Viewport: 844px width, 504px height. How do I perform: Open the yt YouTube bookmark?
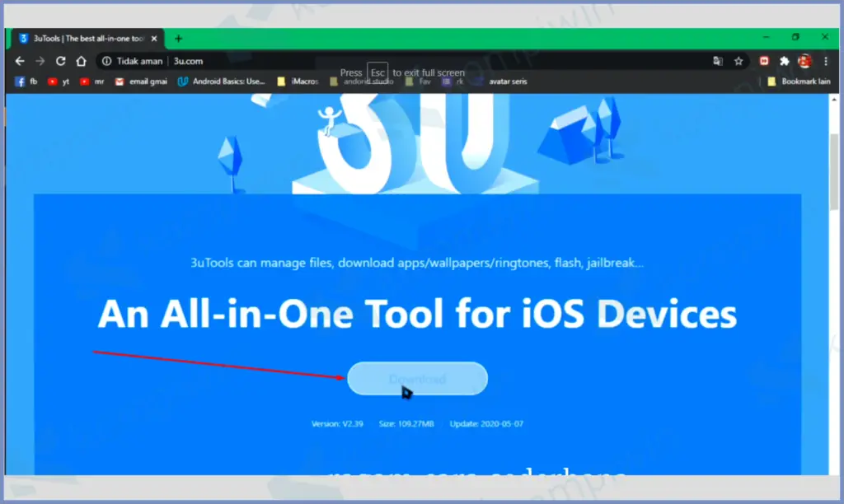(x=59, y=82)
